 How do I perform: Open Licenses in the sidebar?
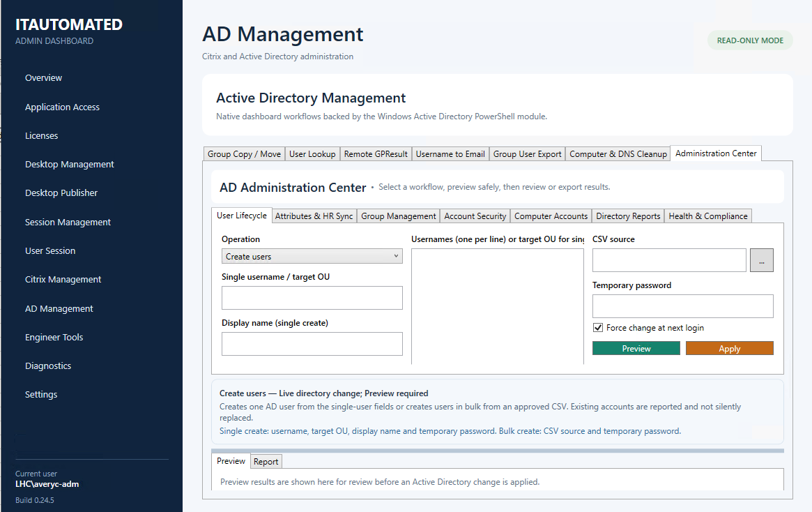click(x=41, y=136)
